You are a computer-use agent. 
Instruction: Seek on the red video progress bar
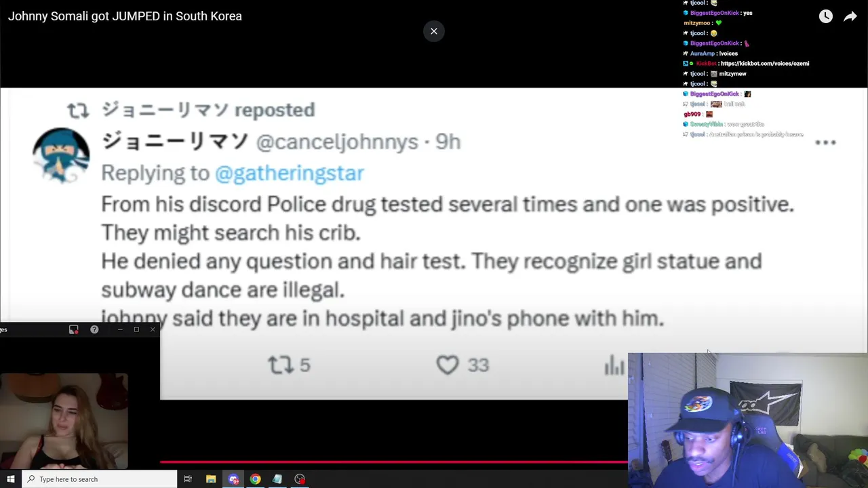pyautogui.click(x=393, y=462)
